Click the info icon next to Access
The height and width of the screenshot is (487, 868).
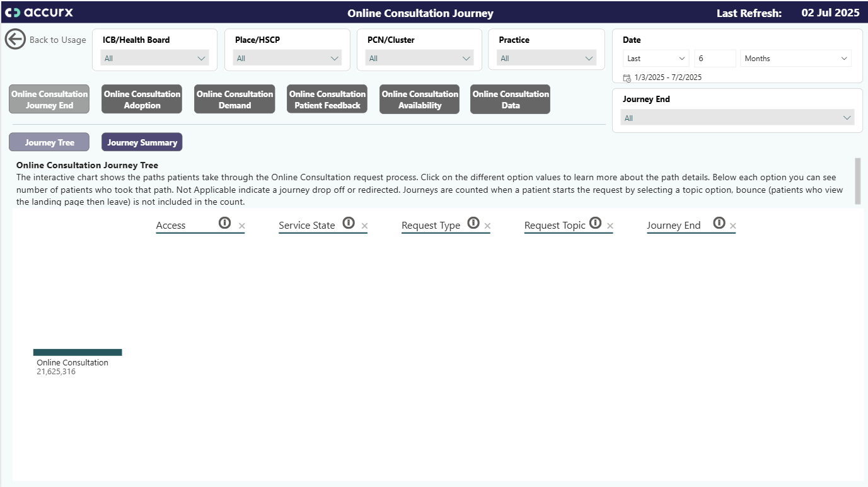[224, 223]
